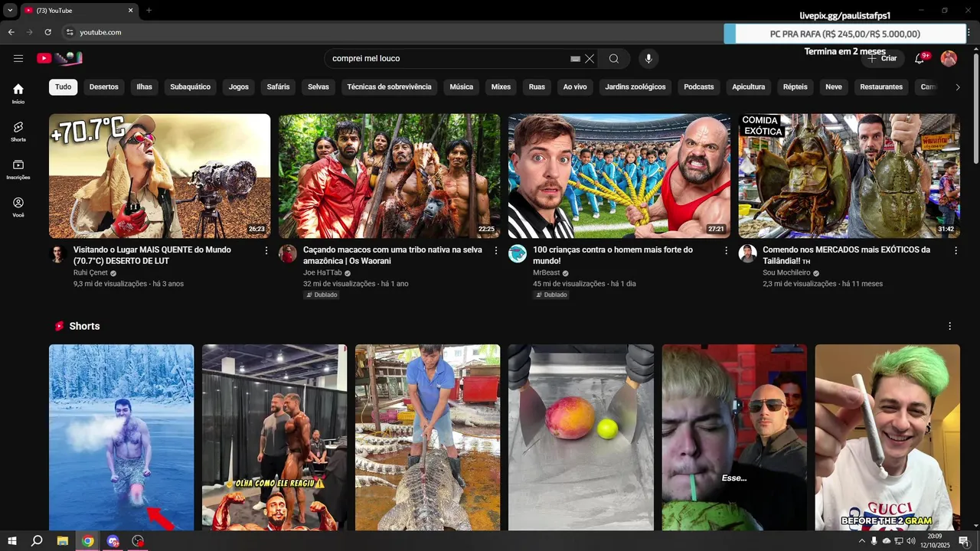This screenshot has height=551, width=980.
Task: Select the Tudo filter chip
Action: pos(64,87)
